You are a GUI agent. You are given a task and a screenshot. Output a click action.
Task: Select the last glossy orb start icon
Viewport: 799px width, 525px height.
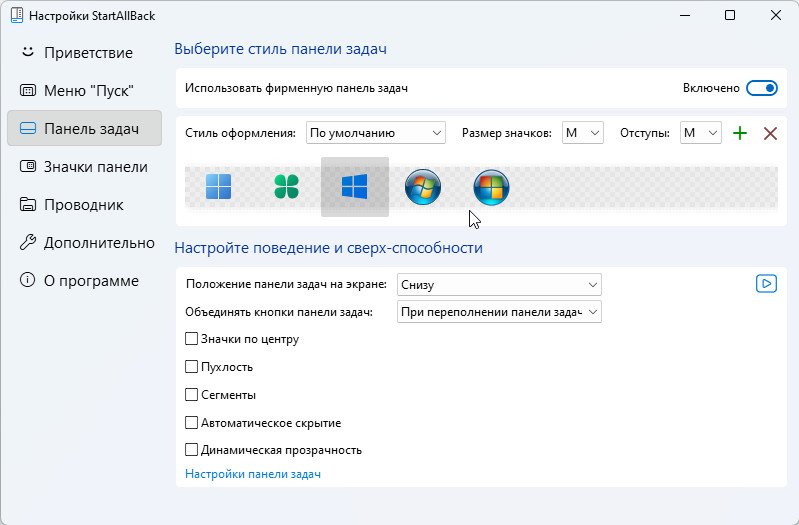coord(491,187)
